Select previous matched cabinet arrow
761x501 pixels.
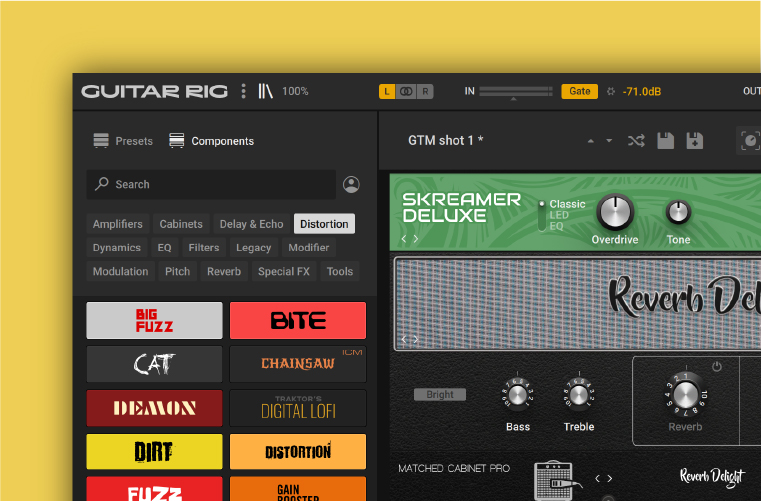(x=597, y=479)
